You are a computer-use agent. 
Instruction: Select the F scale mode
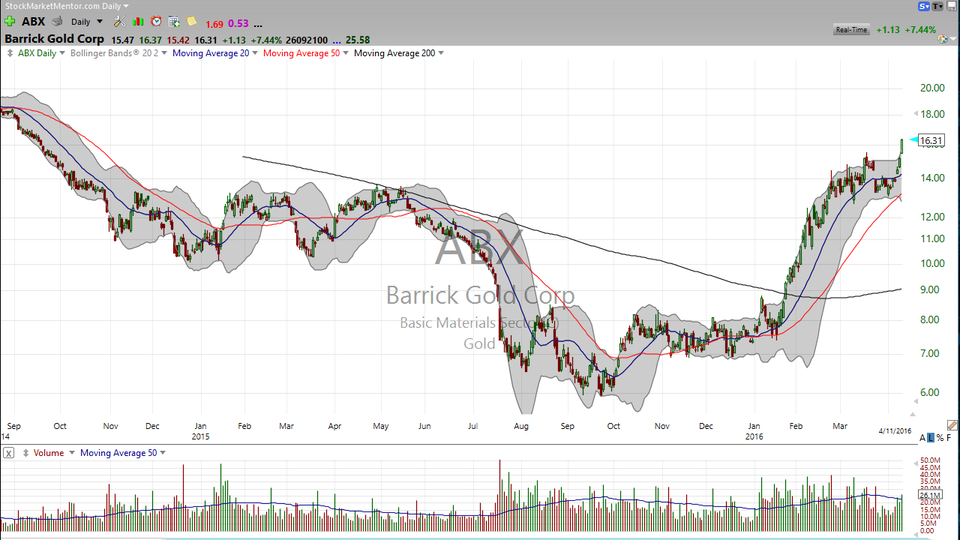[949, 438]
